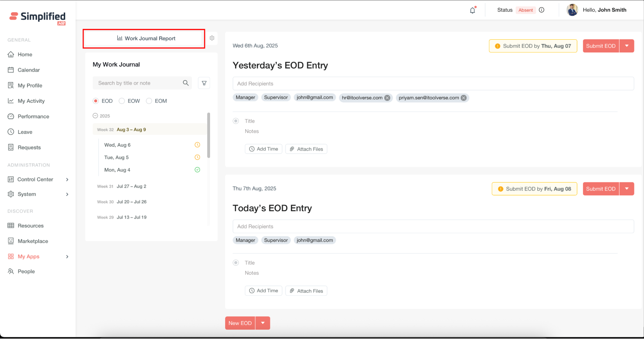Click Add Recipients field in Today's EOD Entry
644x339 pixels.
click(x=433, y=227)
